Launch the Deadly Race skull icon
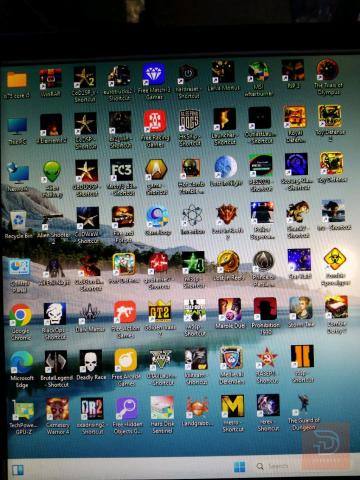 pyautogui.click(x=91, y=361)
